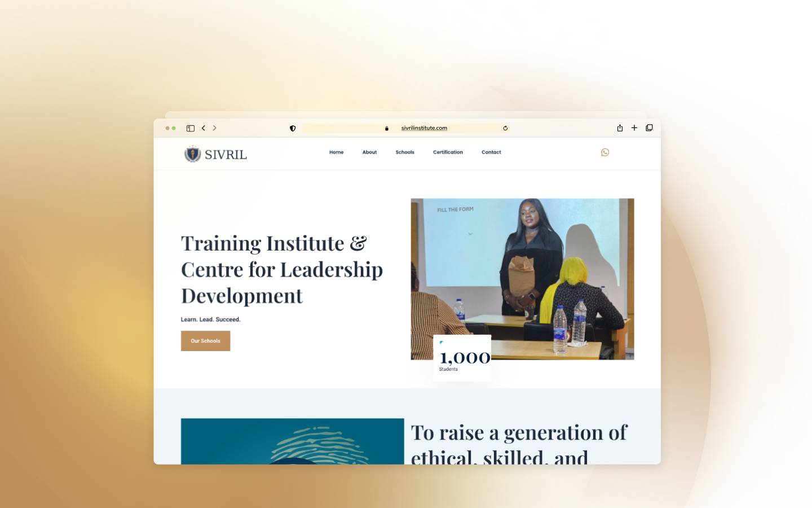Show the tab overview icon
Viewport: 812px width, 508px height.
[x=649, y=128]
